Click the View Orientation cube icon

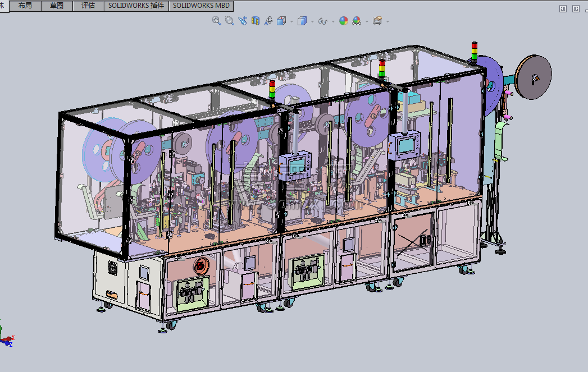281,21
